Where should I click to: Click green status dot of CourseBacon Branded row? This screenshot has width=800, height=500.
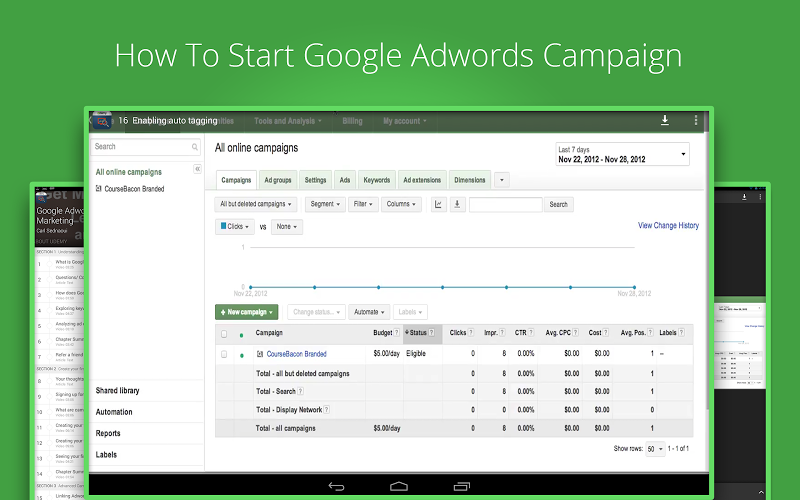(241, 355)
